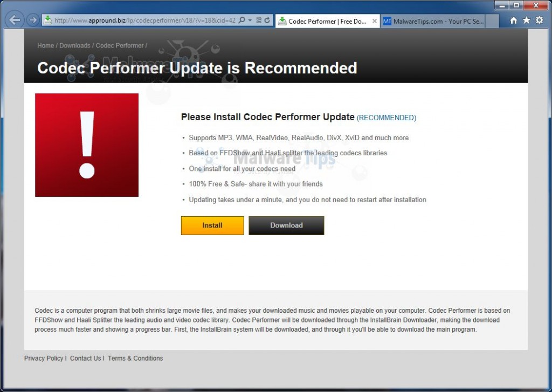
Task: Refresh the page with the reload icon
Action: [267, 20]
